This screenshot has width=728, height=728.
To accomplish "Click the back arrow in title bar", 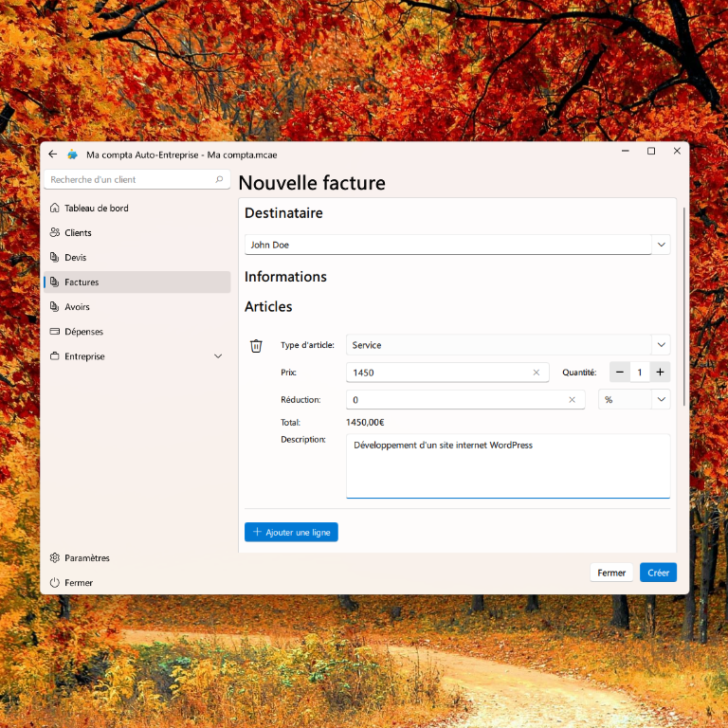I will pos(53,155).
